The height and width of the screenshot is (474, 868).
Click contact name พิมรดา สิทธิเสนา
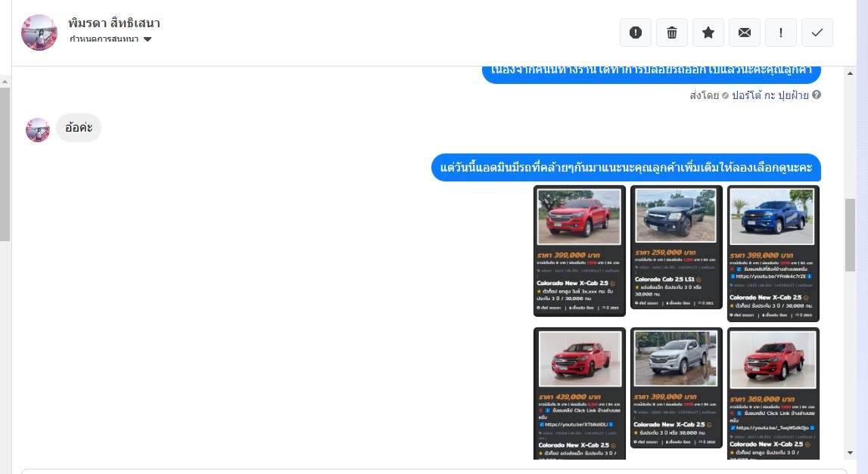[x=114, y=23]
